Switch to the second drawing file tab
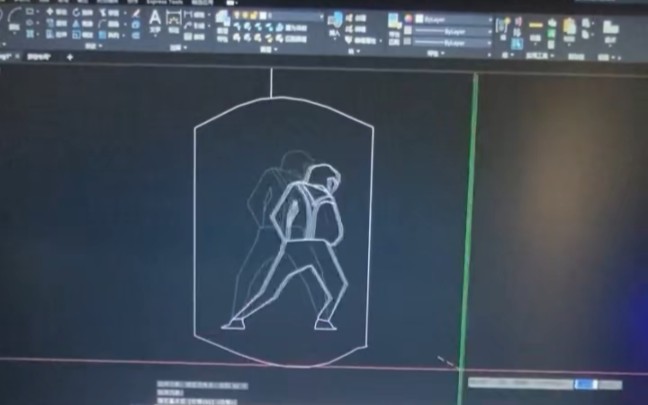The height and width of the screenshot is (405, 648). click(37, 58)
